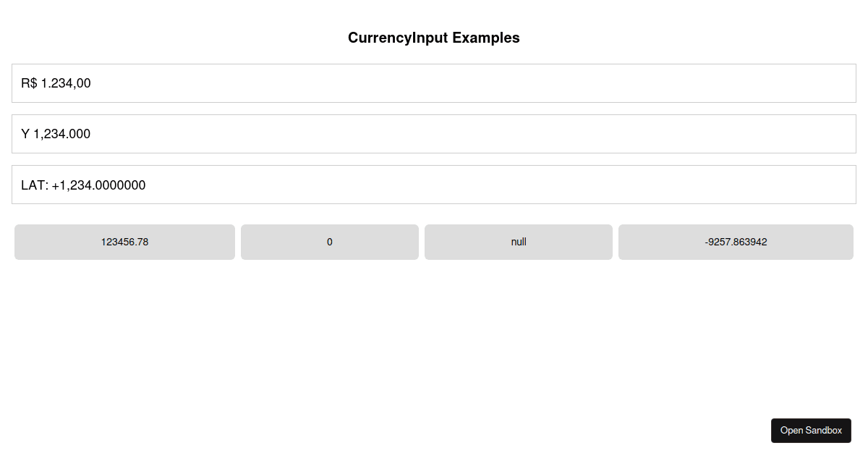Viewport: 868px width, 456px height.
Task: Click the CurrencyInput Examples heading
Action: tap(434, 38)
